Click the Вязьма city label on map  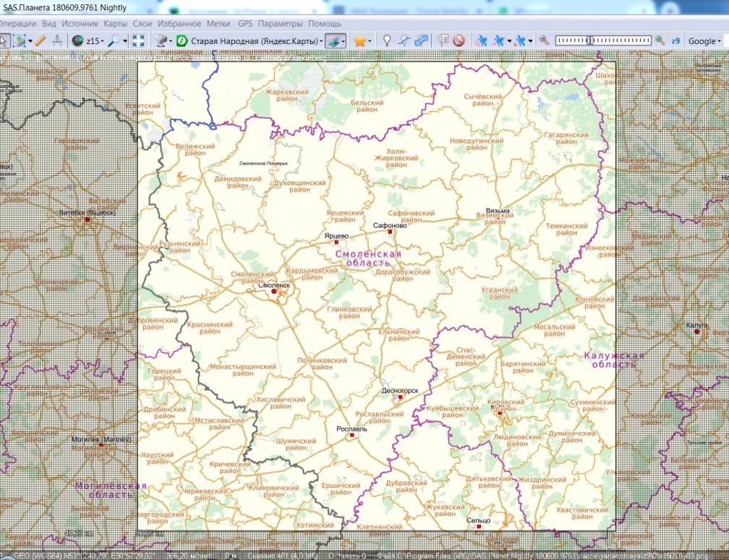point(497,211)
